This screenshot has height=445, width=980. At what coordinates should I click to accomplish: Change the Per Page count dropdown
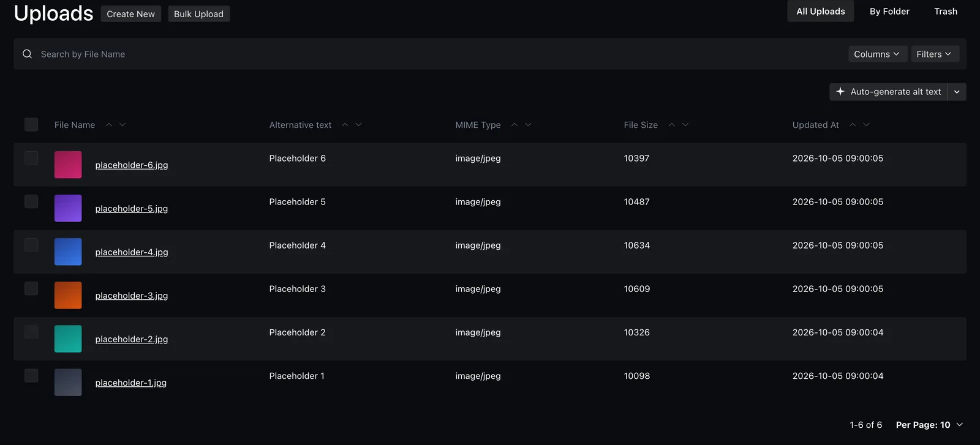(929, 425)
